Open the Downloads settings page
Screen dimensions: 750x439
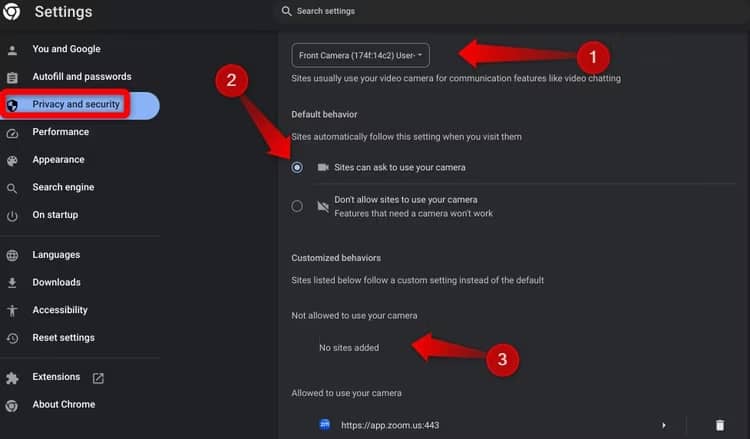click(56, 282)
